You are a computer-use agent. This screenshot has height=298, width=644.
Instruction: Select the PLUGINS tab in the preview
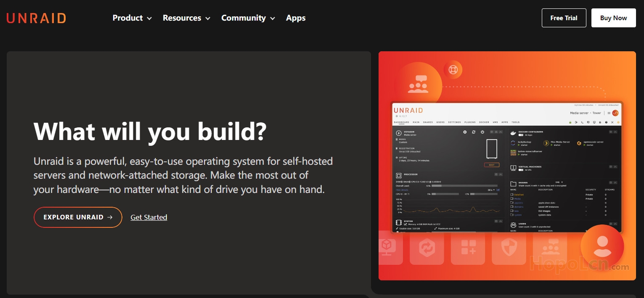pyautogui.click(x=470, y=122)
